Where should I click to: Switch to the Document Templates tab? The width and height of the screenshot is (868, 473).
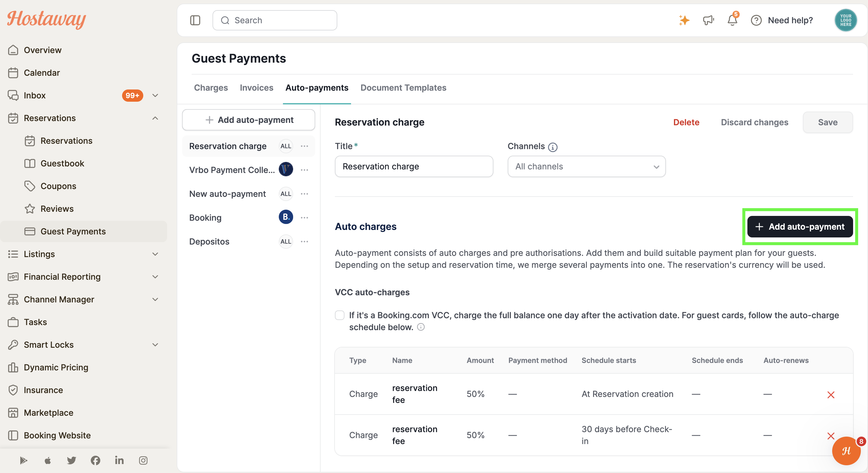[403, 87]
